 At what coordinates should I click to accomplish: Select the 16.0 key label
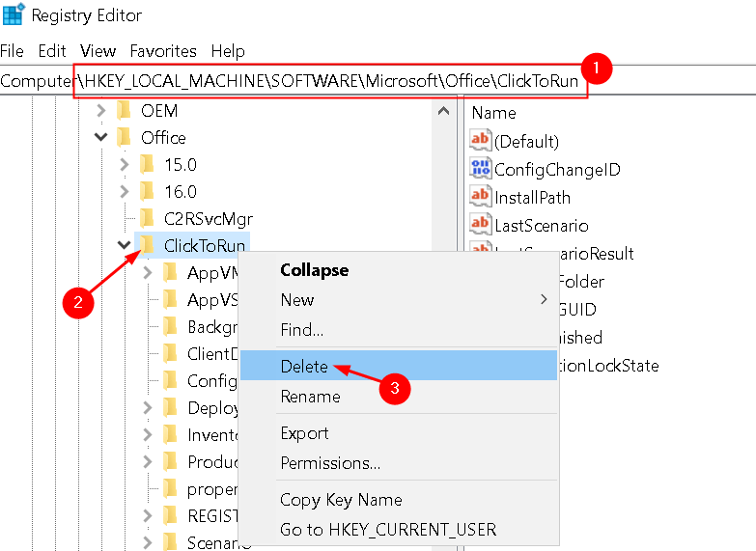[x=181, y=192]
